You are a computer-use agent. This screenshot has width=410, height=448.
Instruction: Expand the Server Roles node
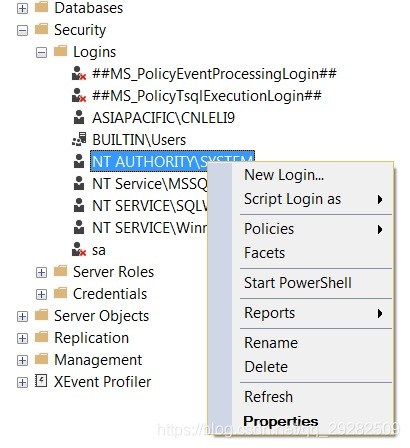click(x=41, y=273)
